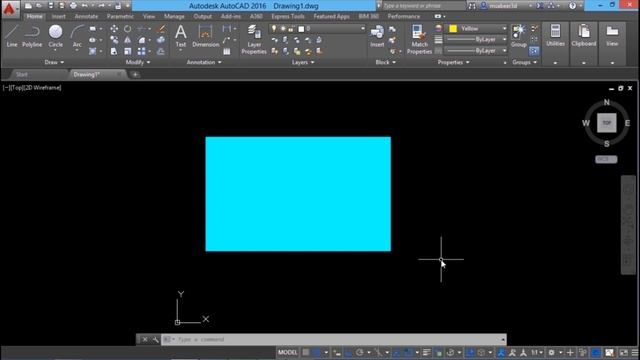Click the Group tool icon

[519, 36]
